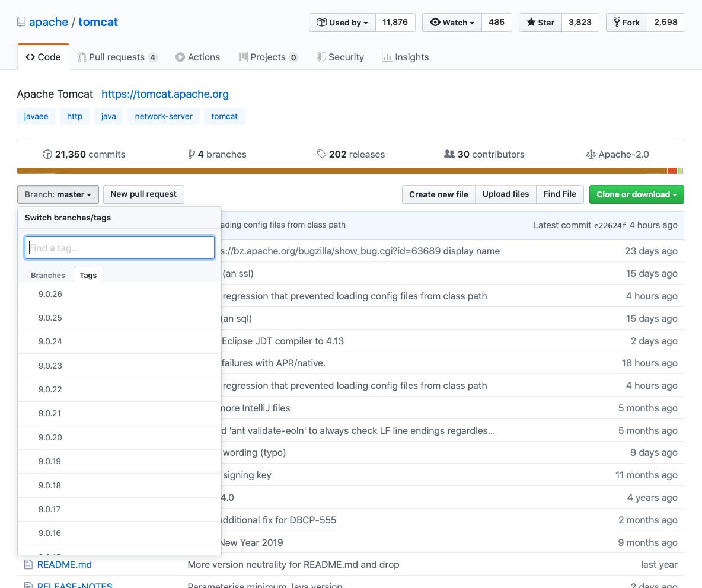Click the repository book icon beside apache

click(x=21, y=23)
